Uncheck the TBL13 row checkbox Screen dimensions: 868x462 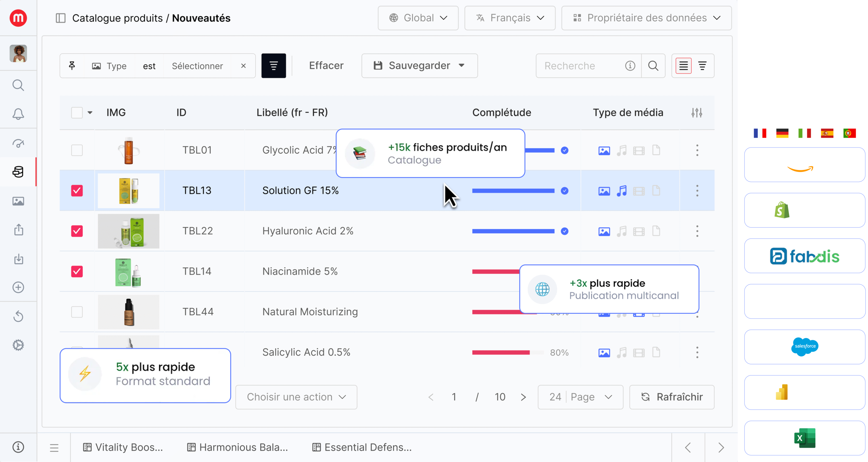click(77, 191)
